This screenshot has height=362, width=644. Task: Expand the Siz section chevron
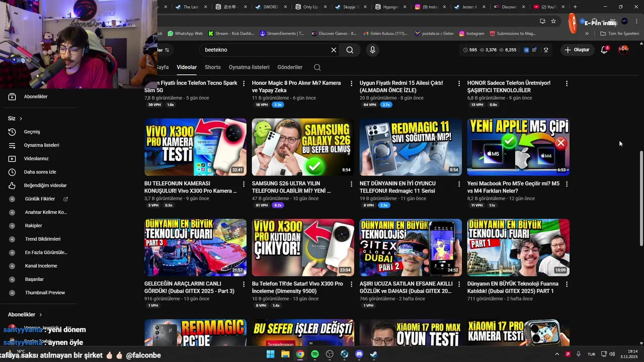(x=21, y=119)
